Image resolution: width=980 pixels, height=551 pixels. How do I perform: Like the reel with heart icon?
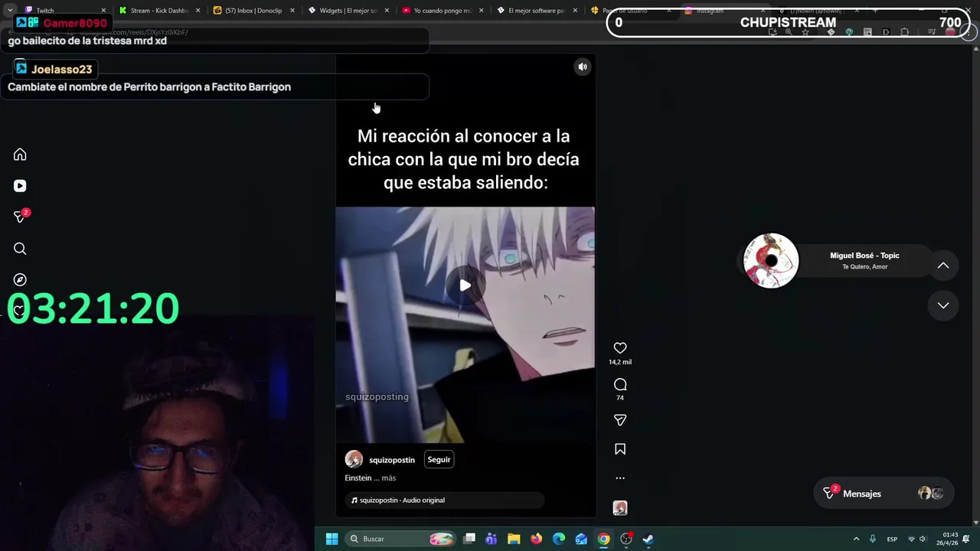click(620, 348)
